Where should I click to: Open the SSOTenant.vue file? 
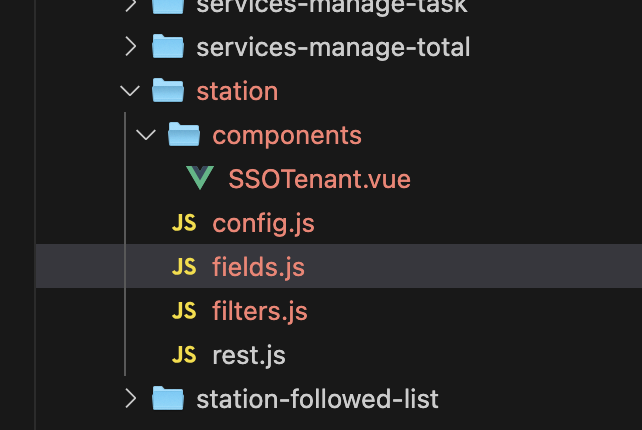[319, 179]
